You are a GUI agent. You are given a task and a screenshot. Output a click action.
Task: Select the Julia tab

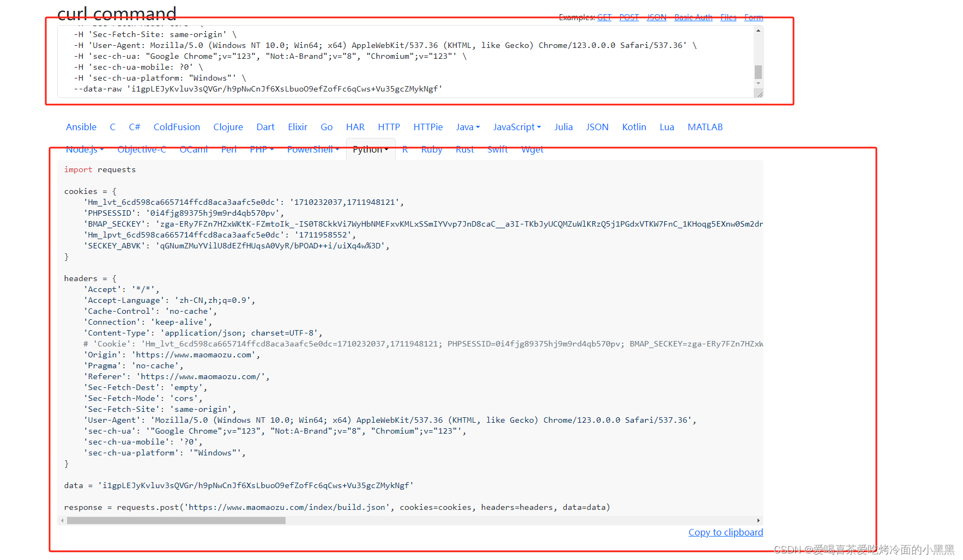[564, 127]
